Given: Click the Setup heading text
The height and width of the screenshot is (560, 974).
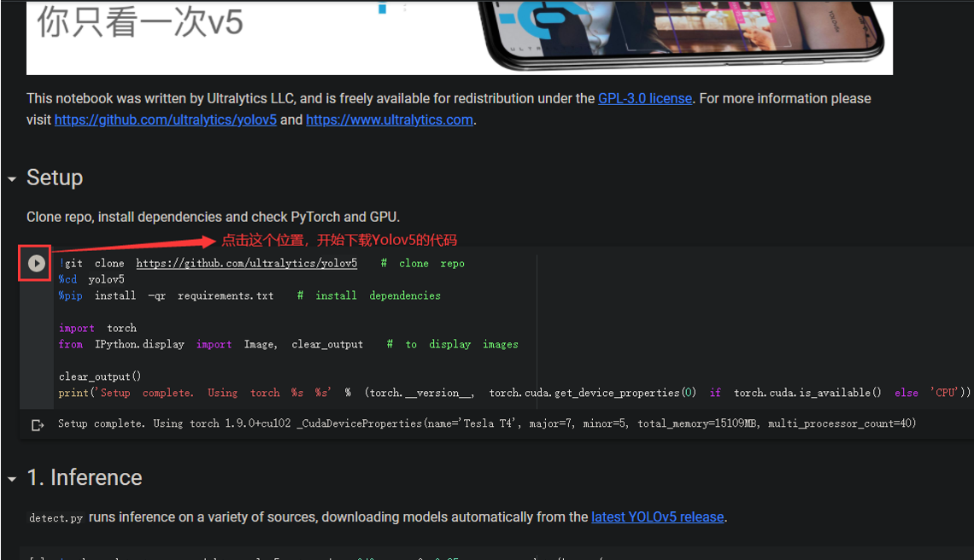Looking at the screenshot, I should pyautogui.click(x=55, y=178).
